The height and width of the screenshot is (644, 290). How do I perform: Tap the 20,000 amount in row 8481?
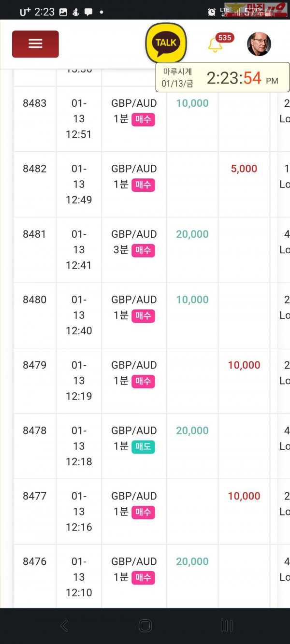(192, 234)
